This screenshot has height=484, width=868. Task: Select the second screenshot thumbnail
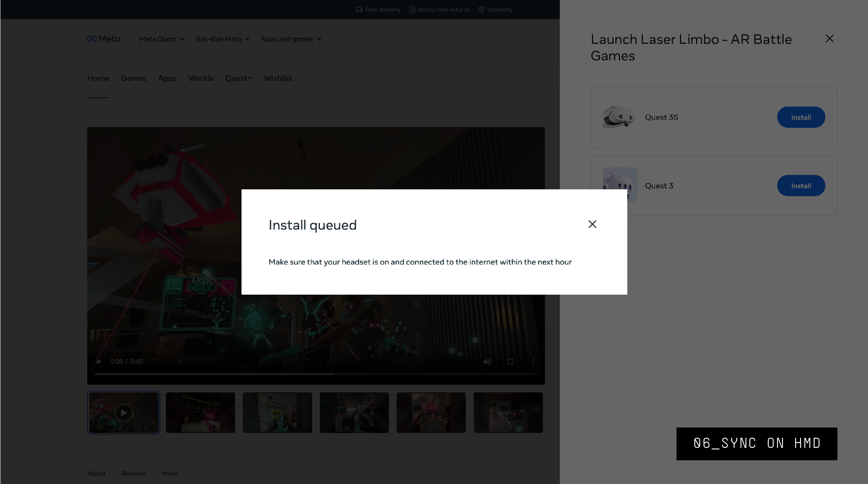(201, 412)
